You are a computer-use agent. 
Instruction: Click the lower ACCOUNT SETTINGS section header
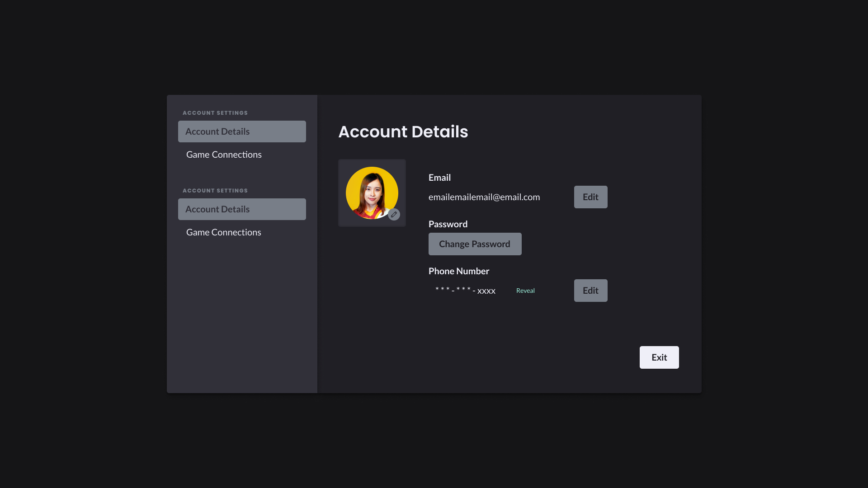pos(215,191)
